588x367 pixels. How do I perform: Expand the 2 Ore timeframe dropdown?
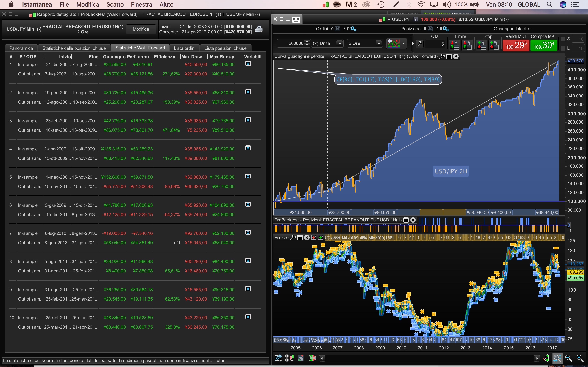378,43
